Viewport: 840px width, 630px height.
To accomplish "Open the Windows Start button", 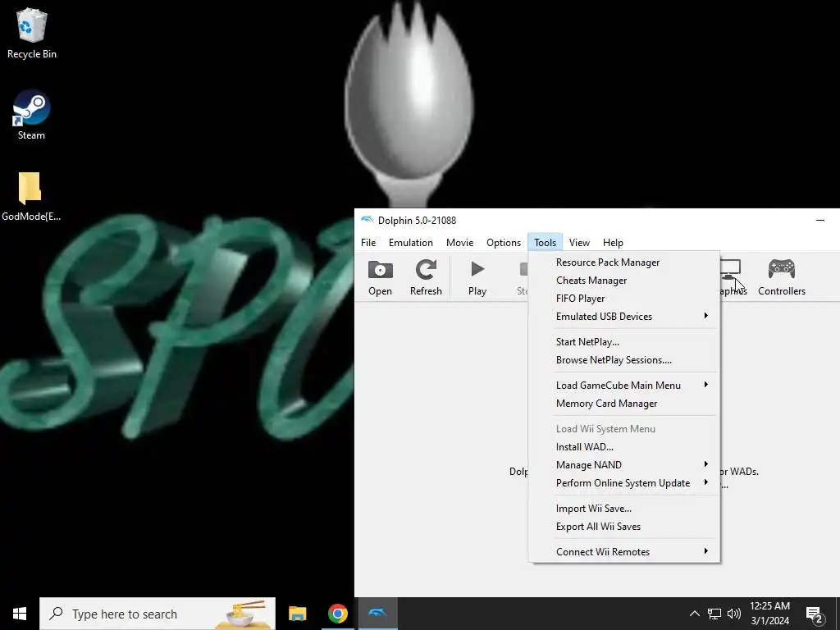I will click(20, 614).
